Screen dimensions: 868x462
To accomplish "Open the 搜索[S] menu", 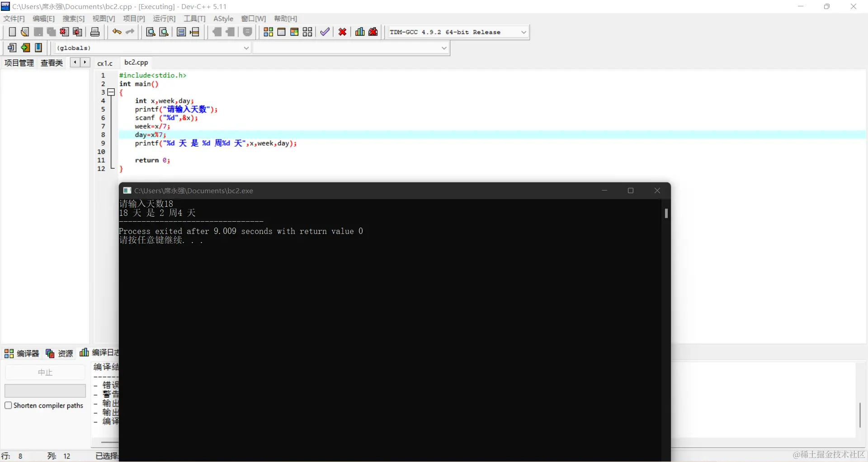I will point(74,19).
